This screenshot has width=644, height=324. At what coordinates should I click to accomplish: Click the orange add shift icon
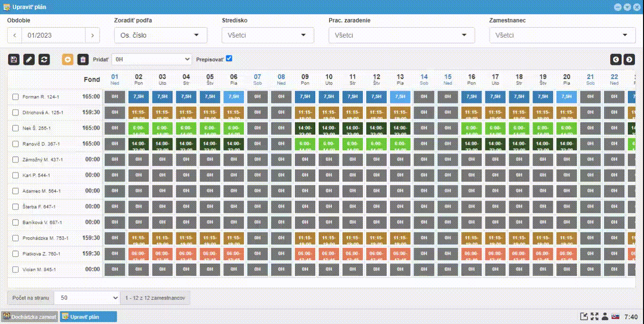pos(68,60)
